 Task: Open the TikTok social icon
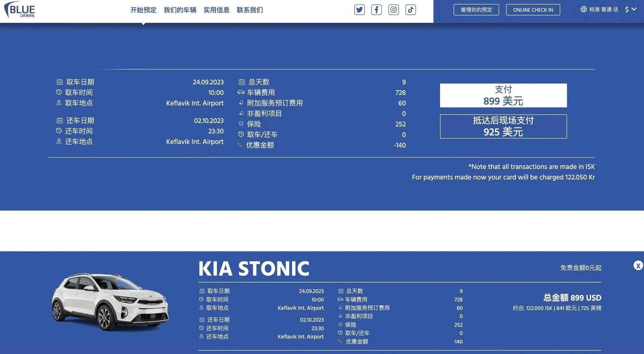(x=411, y=10)
